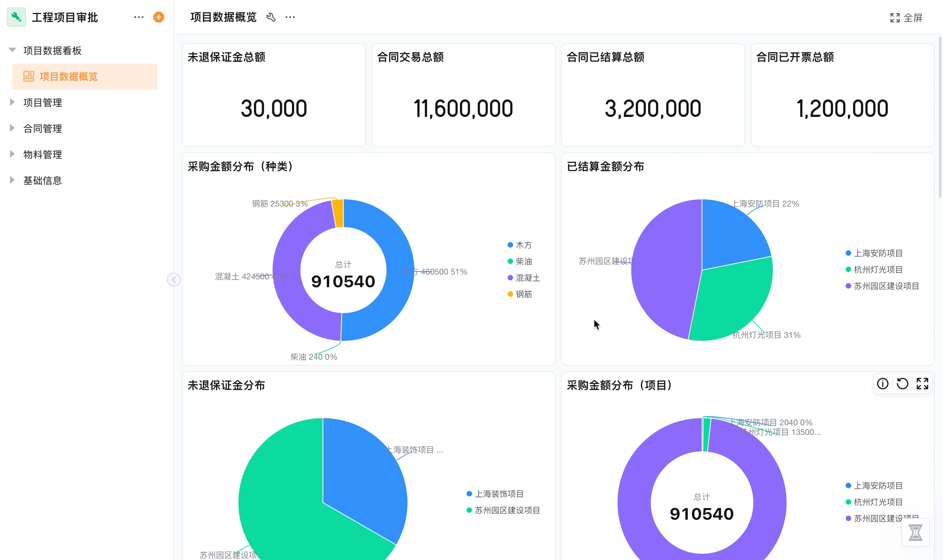Click the page vertical scrollbar

point(940,117)
